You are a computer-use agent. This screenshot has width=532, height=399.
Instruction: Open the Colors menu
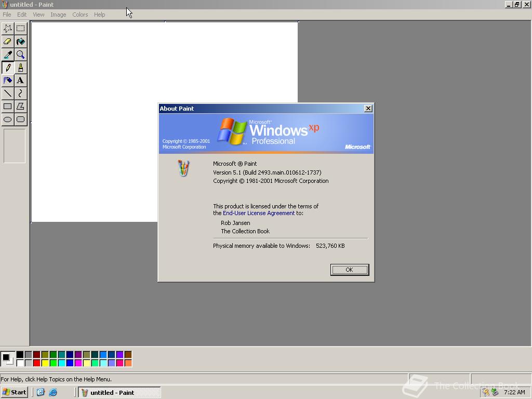tap(80, 15)
